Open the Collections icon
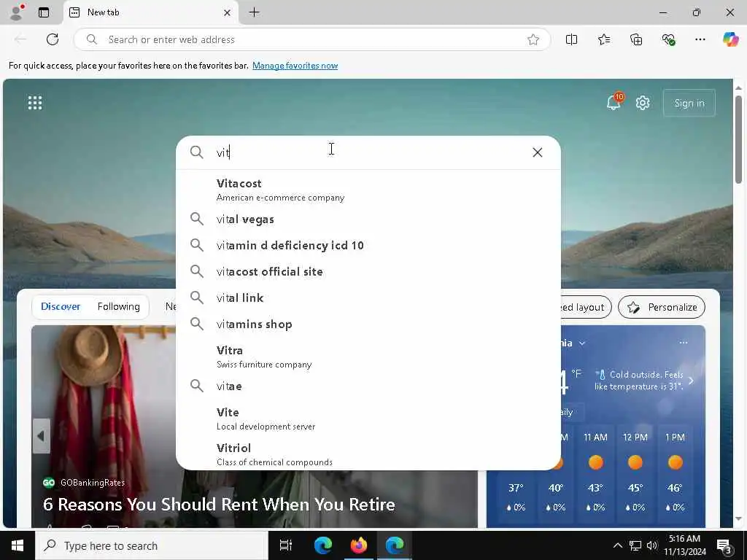 pyautogui.click(x=636, y=39)
